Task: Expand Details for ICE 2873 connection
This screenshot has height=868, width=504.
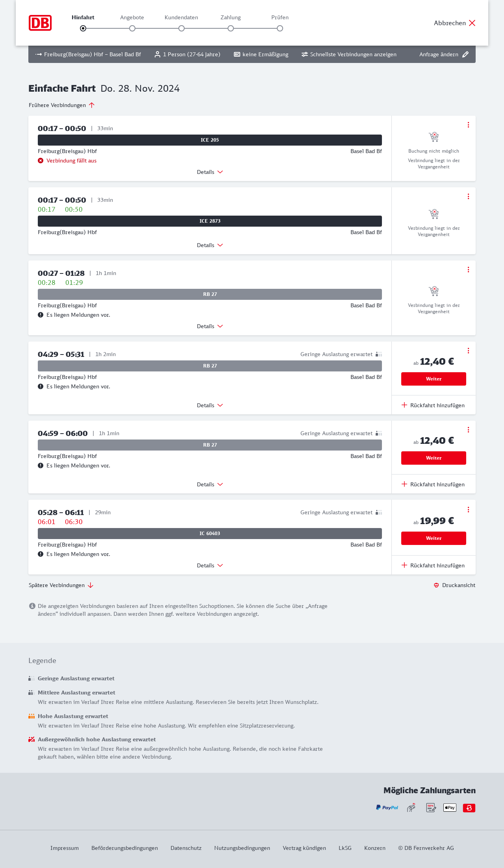Action: pyautogui.click(x=210, y=245)
